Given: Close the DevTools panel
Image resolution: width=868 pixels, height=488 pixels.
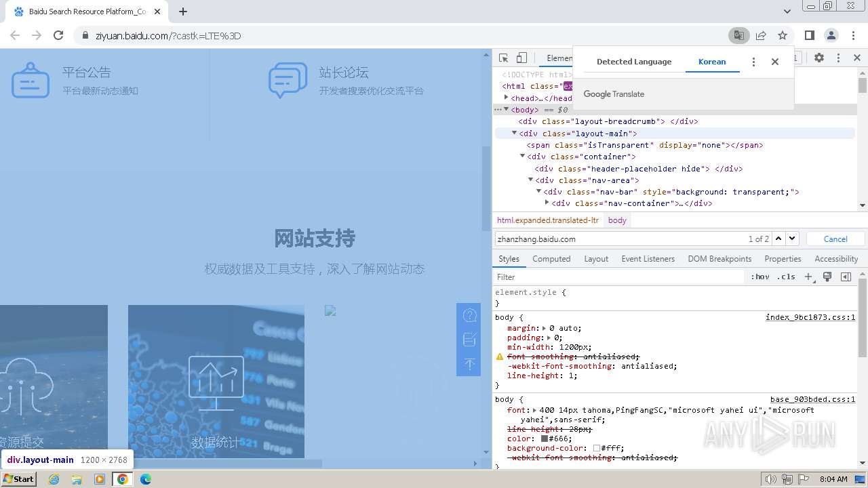Looking at the screenshot, I should tap(856, 58).
